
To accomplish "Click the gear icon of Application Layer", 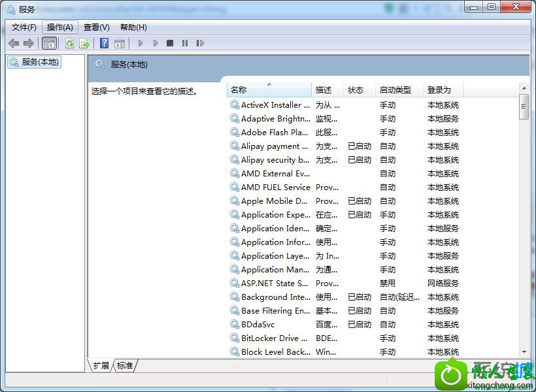I will tap(235, 255).
